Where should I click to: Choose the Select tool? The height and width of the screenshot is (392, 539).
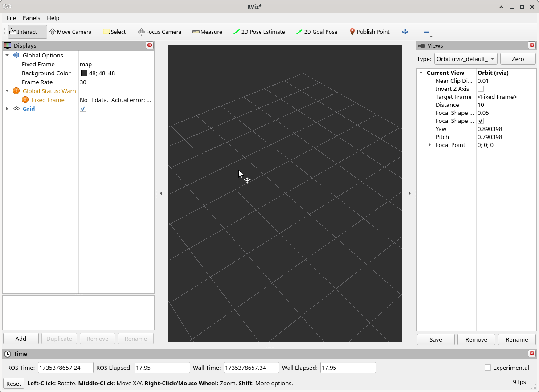point(114,32)
